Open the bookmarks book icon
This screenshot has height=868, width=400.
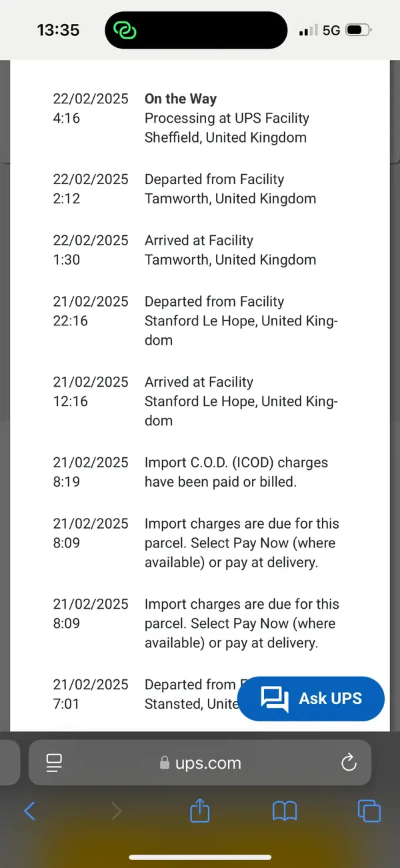point(285,811)
